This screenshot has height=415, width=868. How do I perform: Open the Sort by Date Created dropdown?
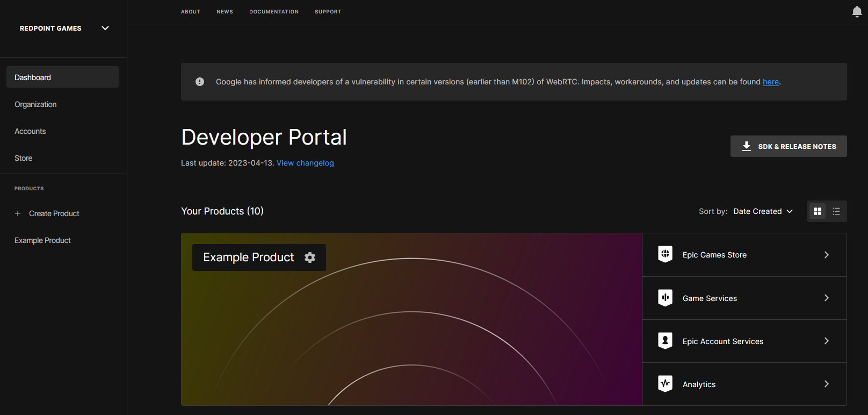(x=763, y=211)
